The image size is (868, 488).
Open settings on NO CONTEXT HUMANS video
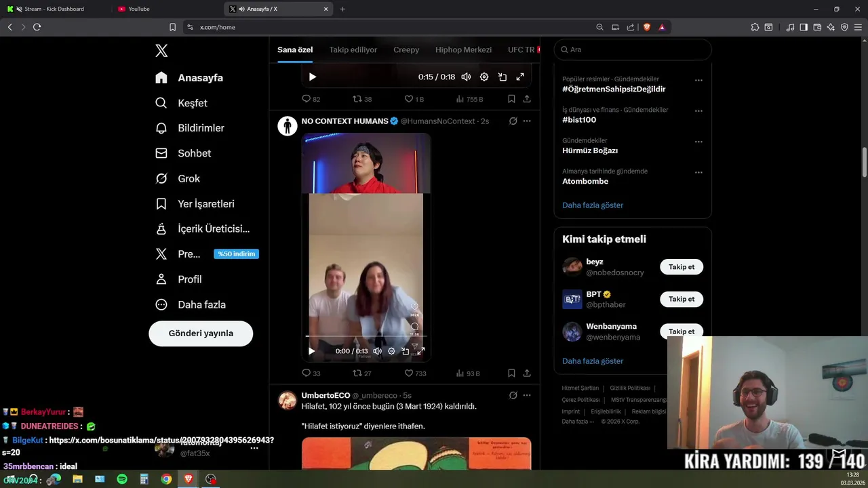(x=391, y=351)
